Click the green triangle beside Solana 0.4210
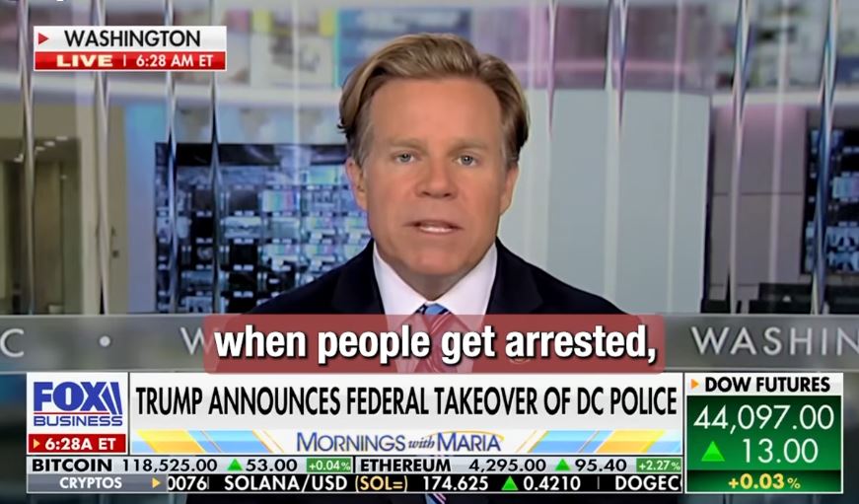 [510, 483]
